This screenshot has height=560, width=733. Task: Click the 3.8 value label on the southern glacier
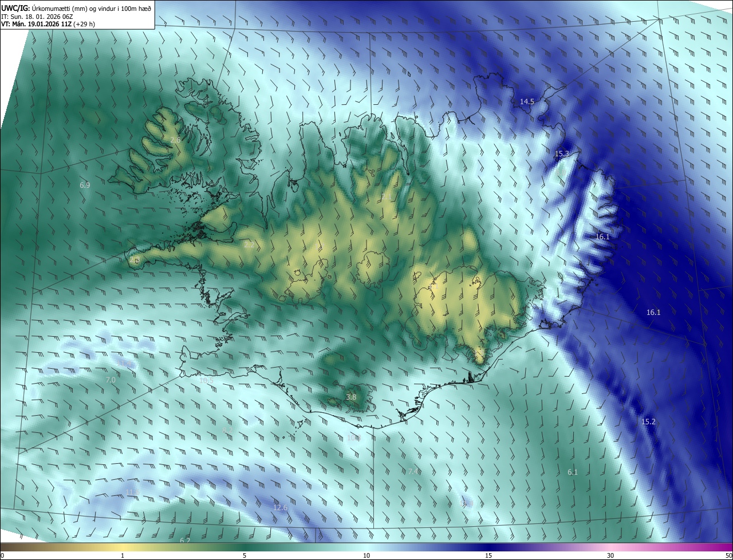(351, 397)
